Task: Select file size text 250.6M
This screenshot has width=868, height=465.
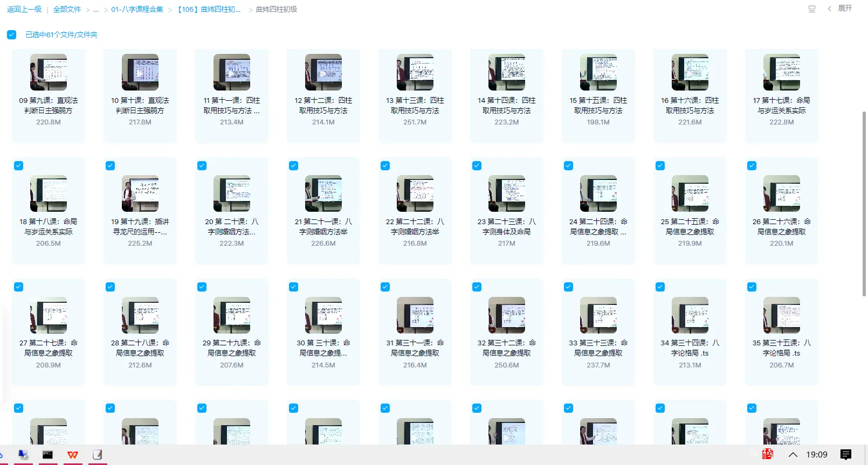Action: [x=507, y=365]
